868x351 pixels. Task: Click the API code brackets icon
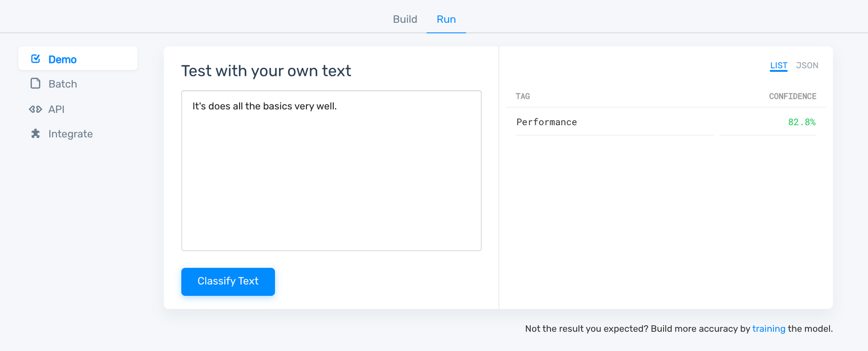(35, 109)
